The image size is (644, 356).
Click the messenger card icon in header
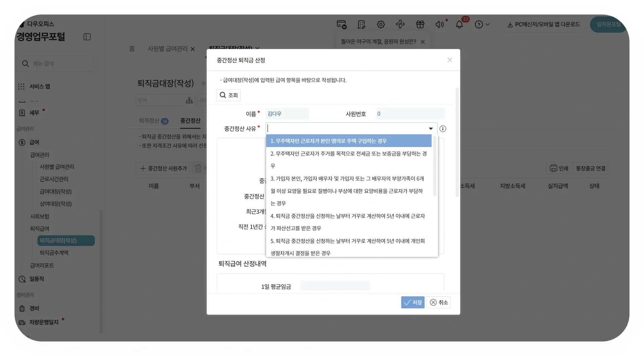[341, 24]
